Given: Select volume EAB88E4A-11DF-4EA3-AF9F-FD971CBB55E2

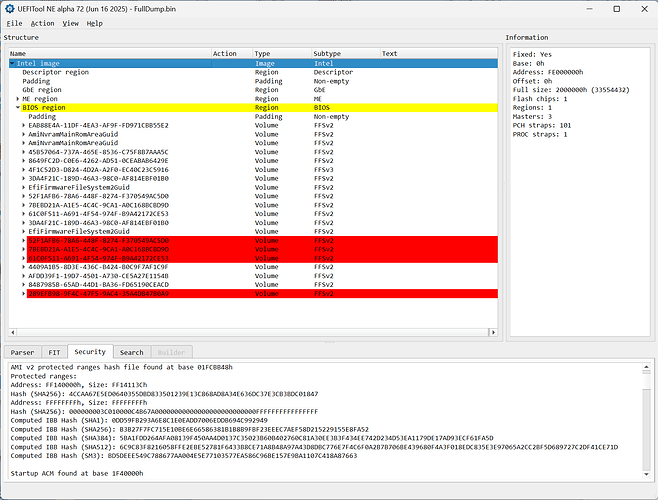Looking at the screenshot, I should coord(253,125).
